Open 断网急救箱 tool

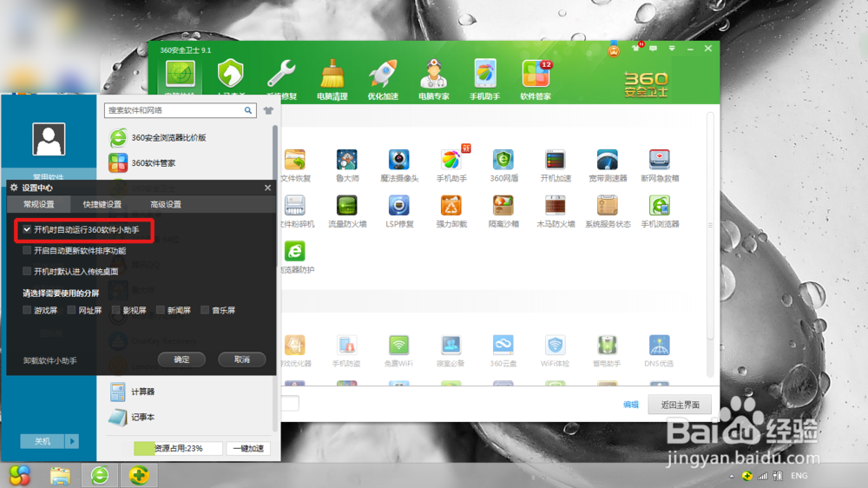(x=660, y=166)
